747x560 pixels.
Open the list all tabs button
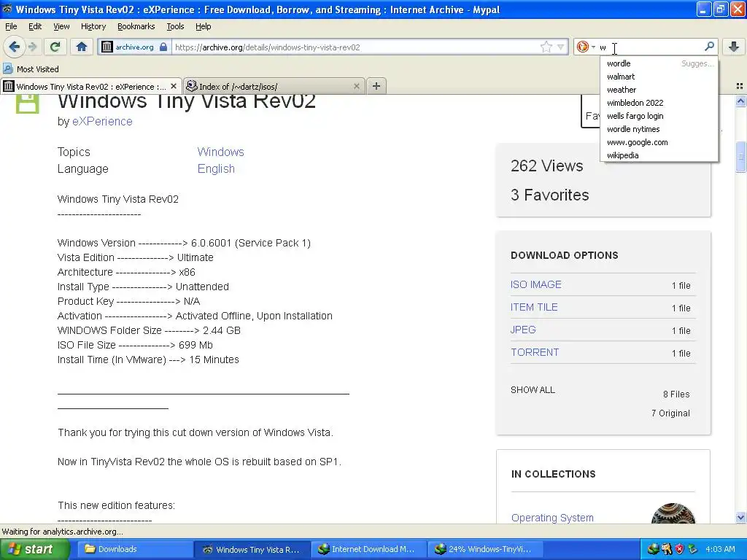tap(740, 86)
